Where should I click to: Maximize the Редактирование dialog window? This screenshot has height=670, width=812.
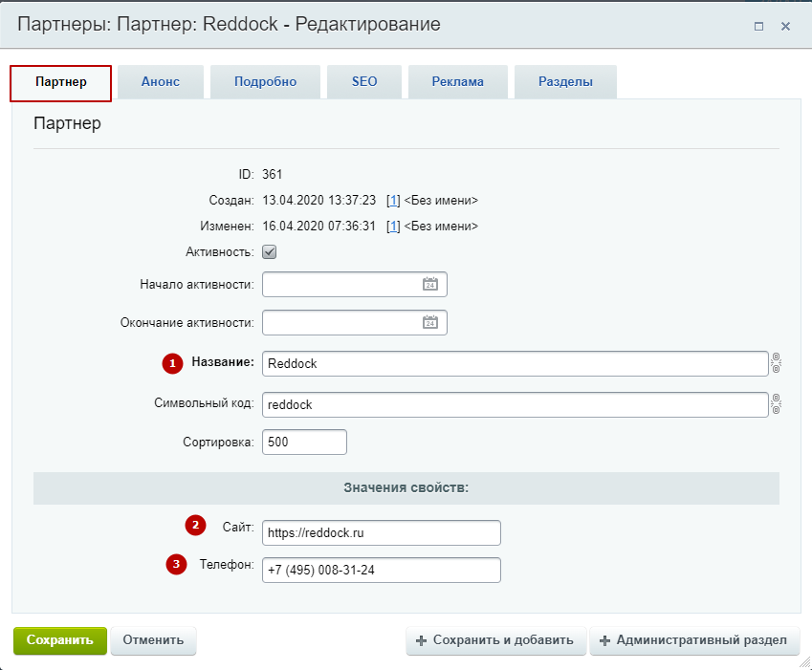758,26
